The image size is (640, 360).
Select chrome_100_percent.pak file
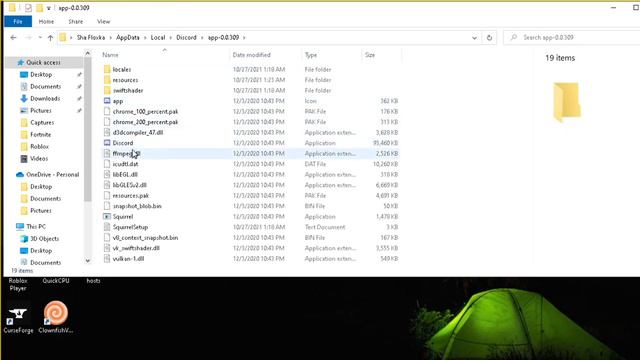[145, 111]
